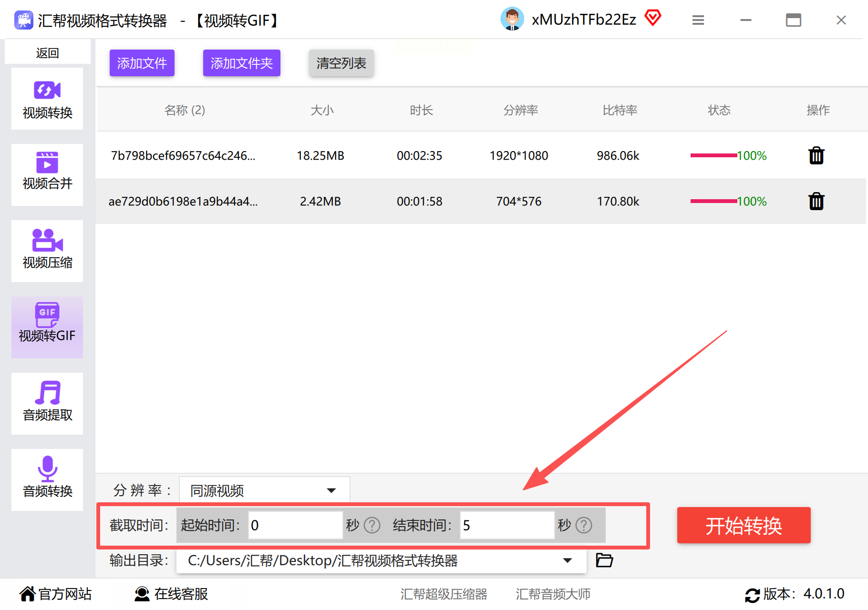The height and width of the screenshot is (610, 868).
Task: Click the help icon beside 起始时间
Action: pos(372,525)
